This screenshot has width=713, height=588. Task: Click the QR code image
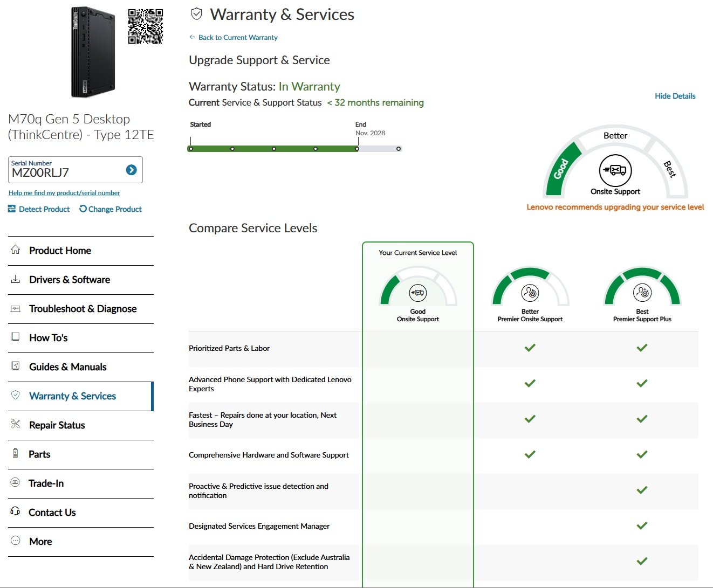(146, 26)
